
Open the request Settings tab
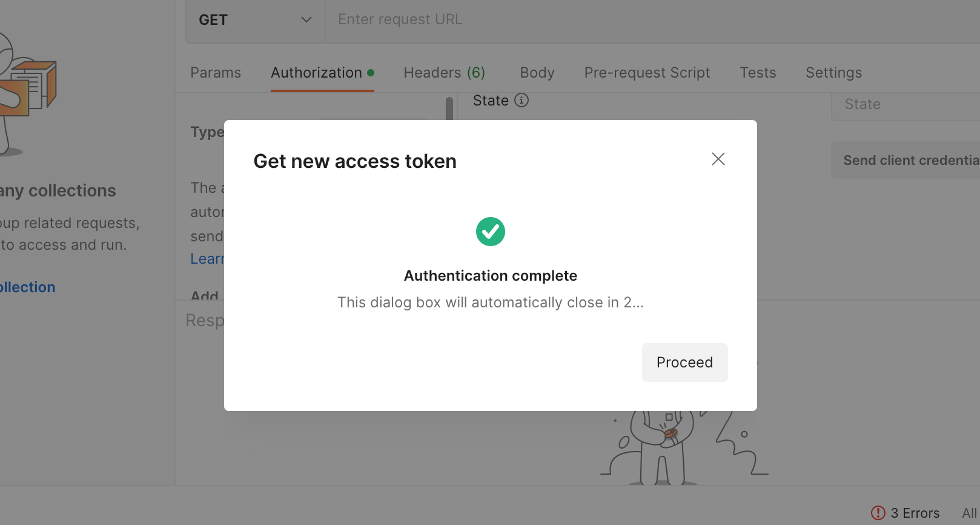coord(833,73)
